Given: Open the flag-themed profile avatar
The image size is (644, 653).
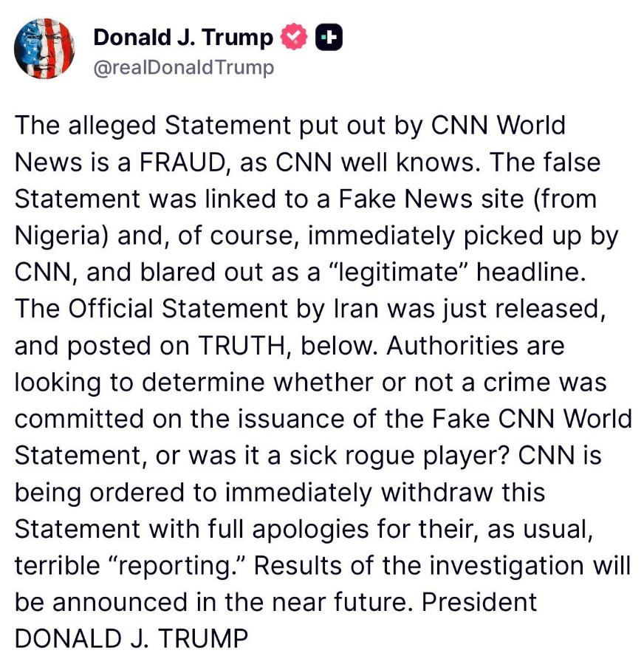Looking at the screenshot, I should [44, 49].
